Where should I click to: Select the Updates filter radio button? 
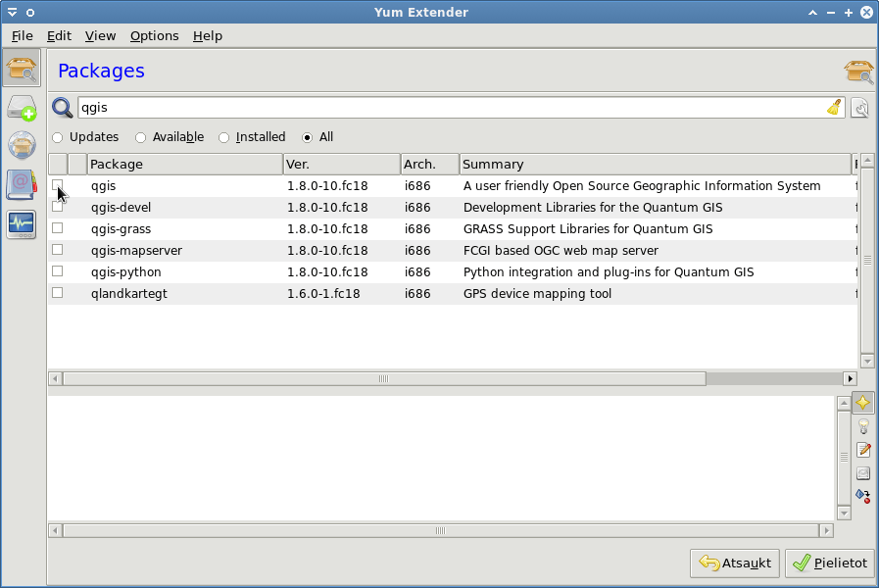[x=57, y=137]
